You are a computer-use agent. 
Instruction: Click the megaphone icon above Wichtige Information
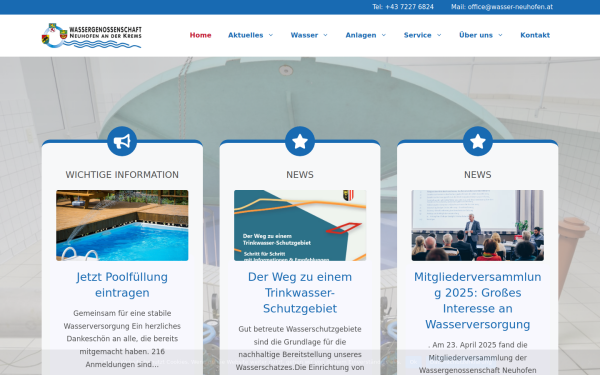(x=122, y=141)
